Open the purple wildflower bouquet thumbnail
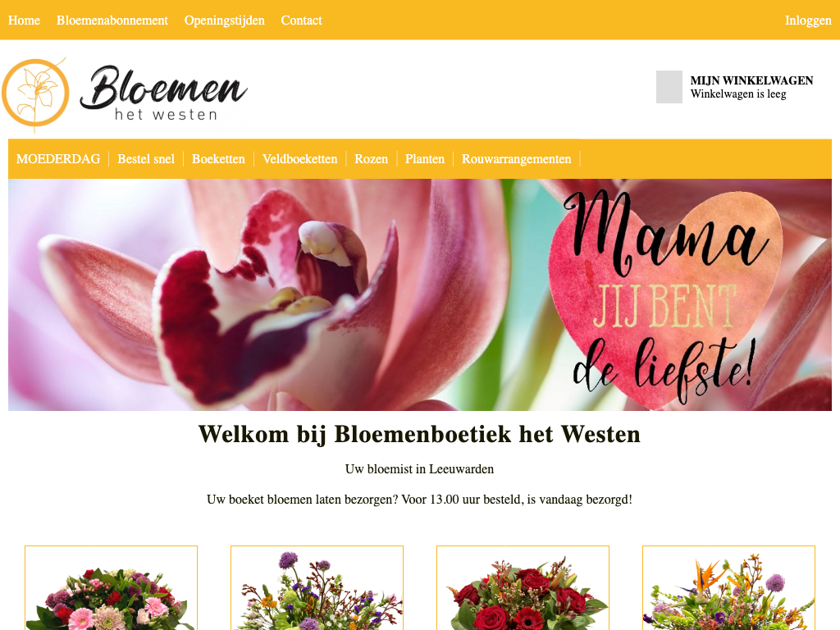840x630 pixels. [317, 588]
